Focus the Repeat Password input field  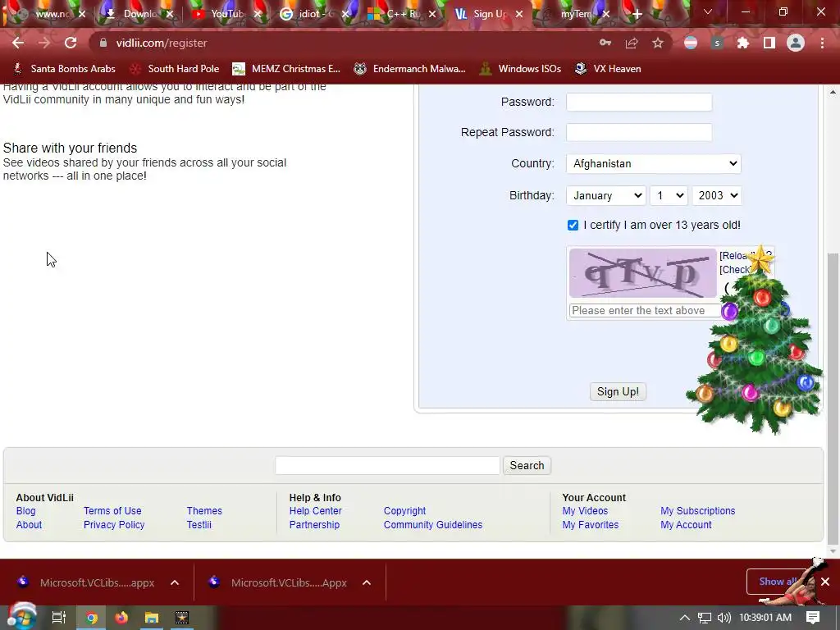tap(639, 132)
